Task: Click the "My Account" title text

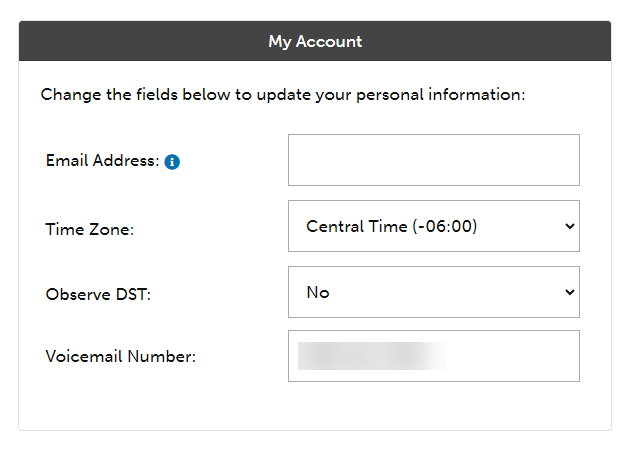Action: coord(315,42)
